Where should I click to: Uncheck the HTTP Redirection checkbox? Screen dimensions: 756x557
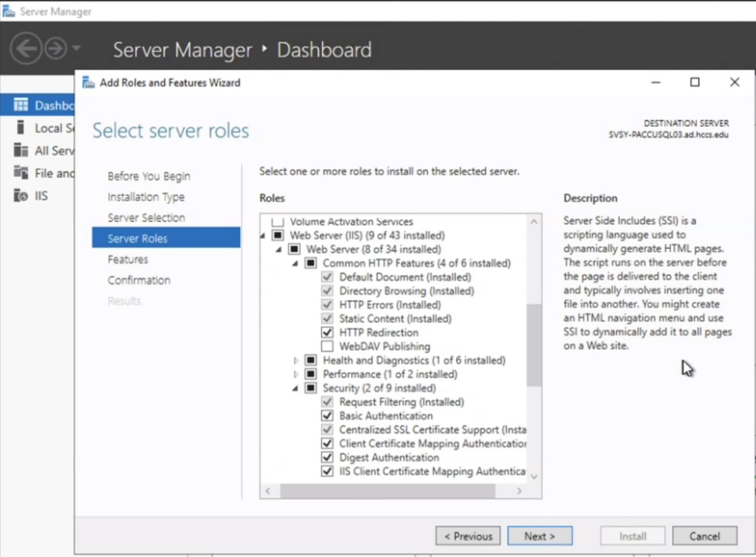click(x=327, y=332)
